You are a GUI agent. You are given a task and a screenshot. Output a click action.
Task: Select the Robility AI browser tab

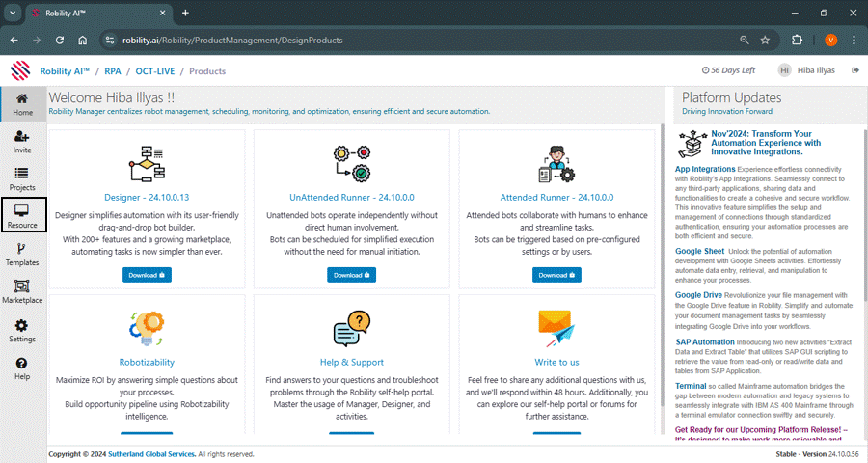pyautogui.click(x=98, y=13)
